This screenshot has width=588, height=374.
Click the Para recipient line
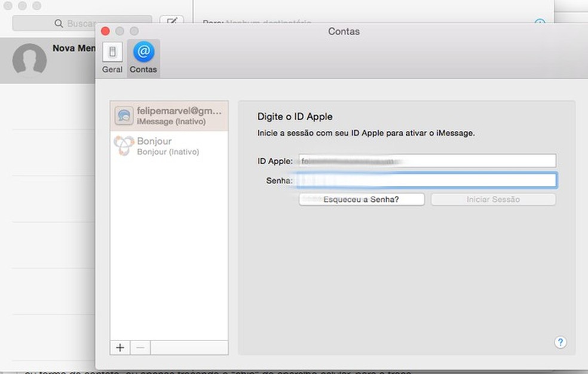[x=239, y=20]
